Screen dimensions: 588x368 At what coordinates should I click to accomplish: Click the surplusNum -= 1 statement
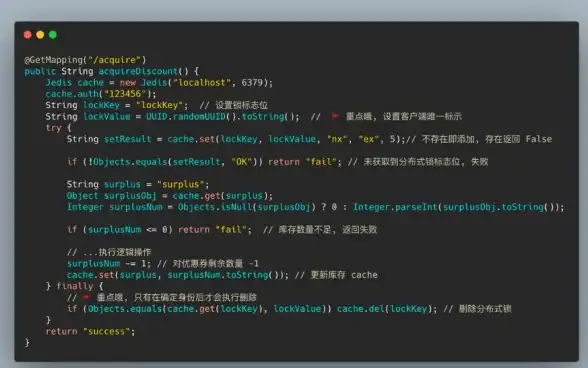pyautogui.click(x=109, y=263)
